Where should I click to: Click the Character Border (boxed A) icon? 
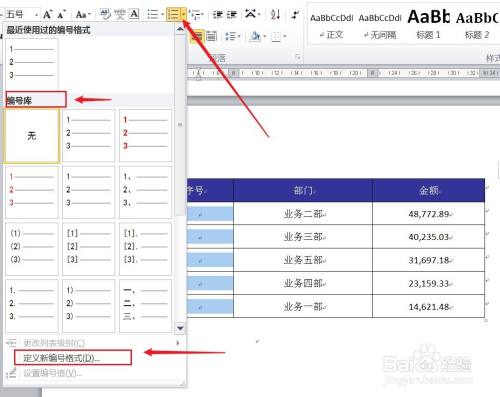[134, 14]
